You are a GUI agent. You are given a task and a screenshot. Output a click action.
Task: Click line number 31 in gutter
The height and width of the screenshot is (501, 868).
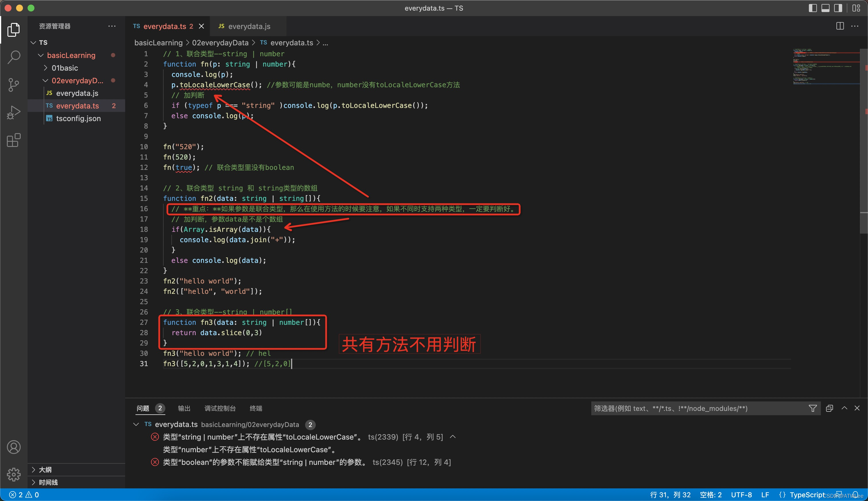[144, 364]
